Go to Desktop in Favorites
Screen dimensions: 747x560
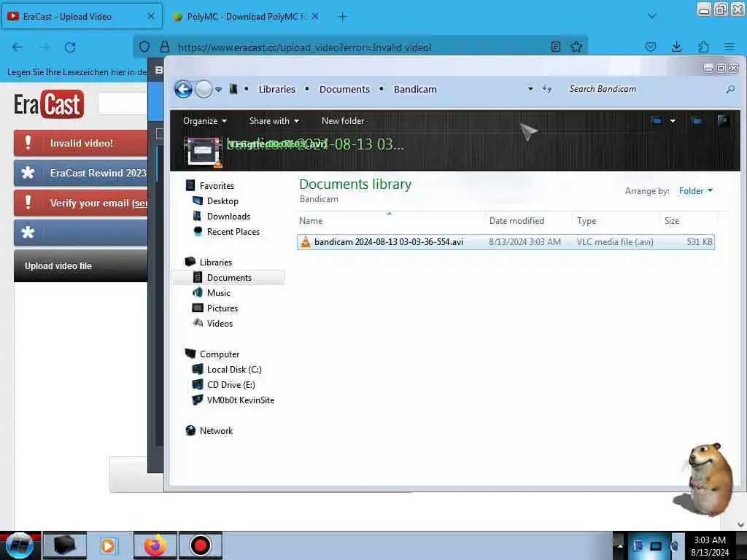point(222,201)
